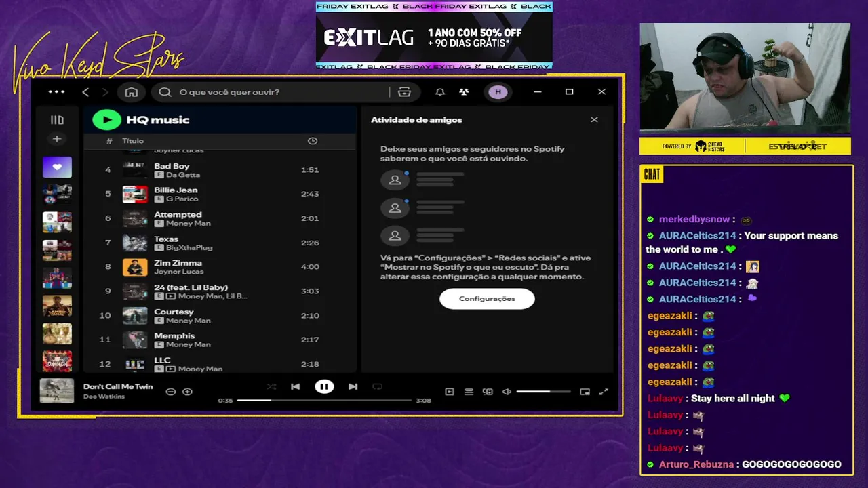Sort by the duration clock column icon
The width and height of the screenshot is (868, 488).
313,141
